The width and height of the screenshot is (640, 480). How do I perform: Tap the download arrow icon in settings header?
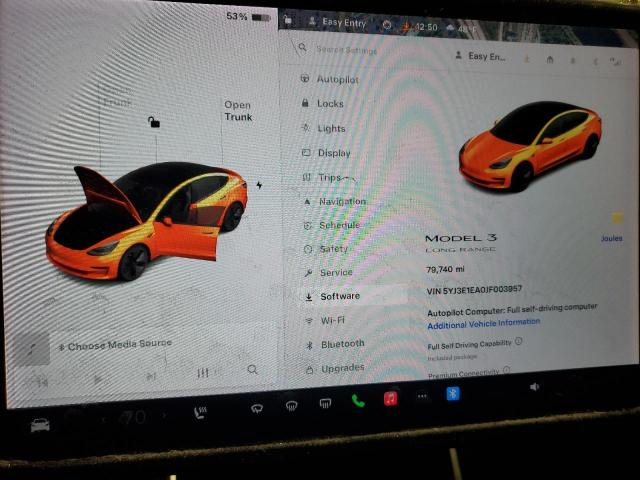[x=527, y=59]
